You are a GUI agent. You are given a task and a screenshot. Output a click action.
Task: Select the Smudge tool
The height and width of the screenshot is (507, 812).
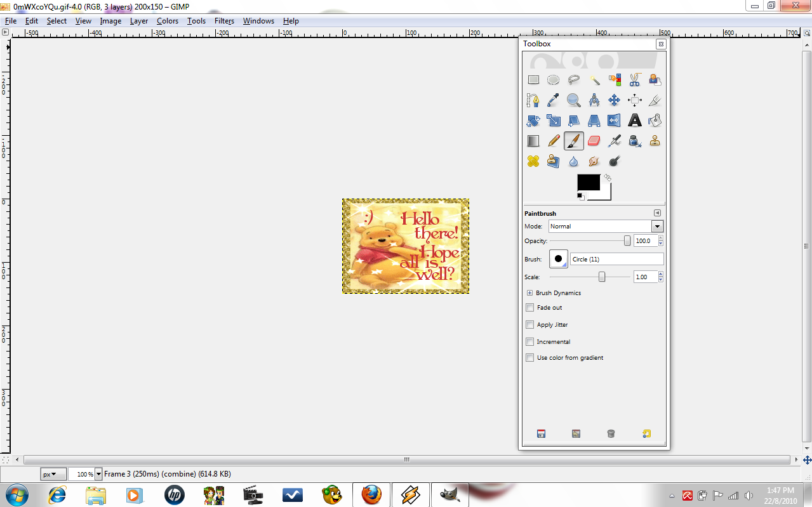click(x=594, y=161)
